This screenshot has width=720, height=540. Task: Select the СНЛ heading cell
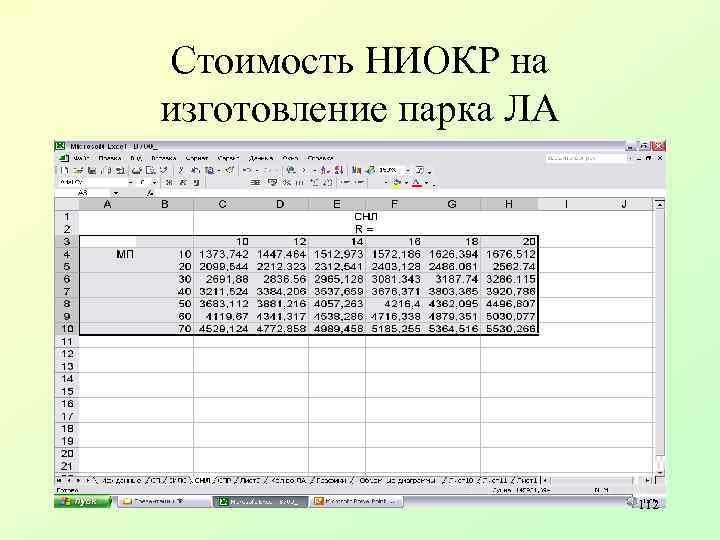tap(366, 216)
